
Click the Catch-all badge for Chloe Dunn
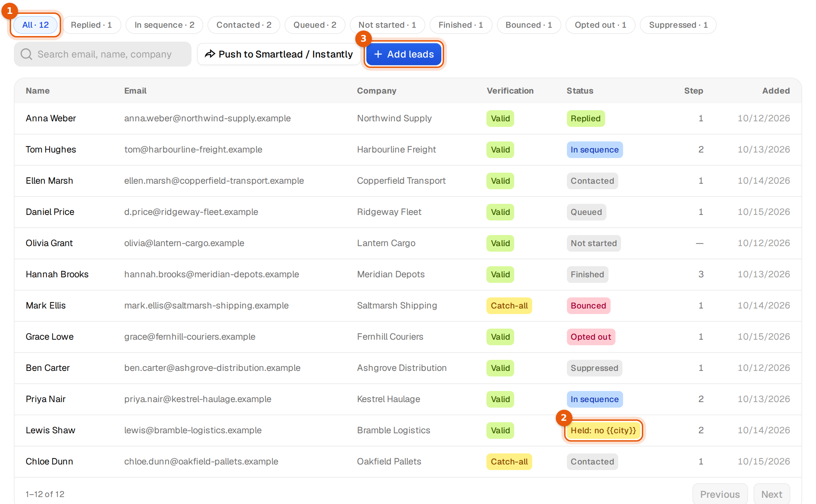click(x=509, y=461)
